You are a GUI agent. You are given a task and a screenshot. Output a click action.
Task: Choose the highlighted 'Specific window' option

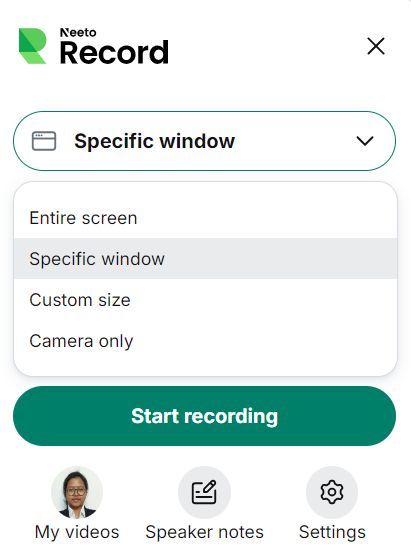205,259
